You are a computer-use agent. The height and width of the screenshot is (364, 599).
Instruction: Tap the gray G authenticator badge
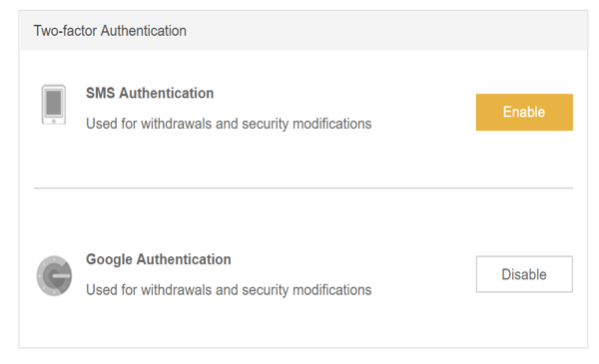[54, 276]
